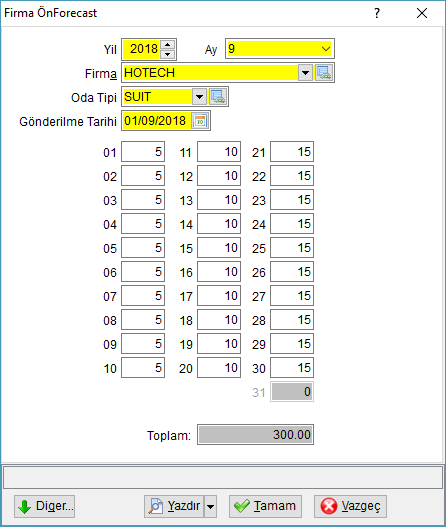
Task: Open the Firma lookup list icon
Action: point(324,73)
